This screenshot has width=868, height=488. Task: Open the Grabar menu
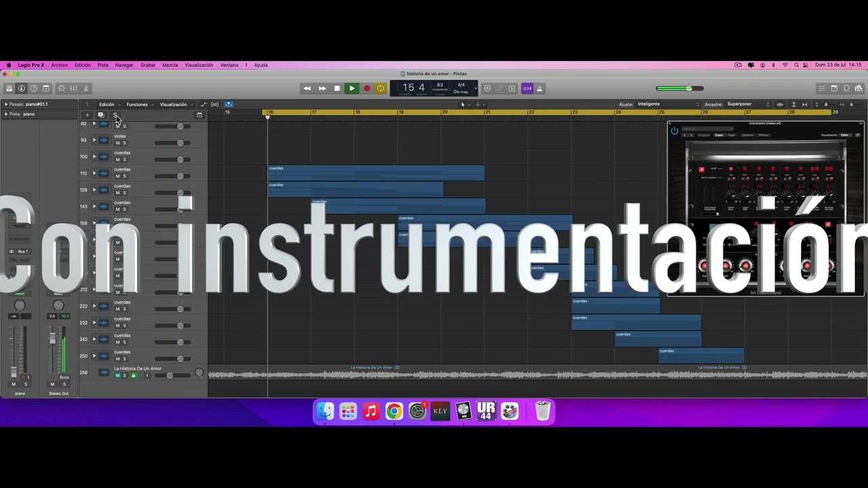tap(148, 65)
